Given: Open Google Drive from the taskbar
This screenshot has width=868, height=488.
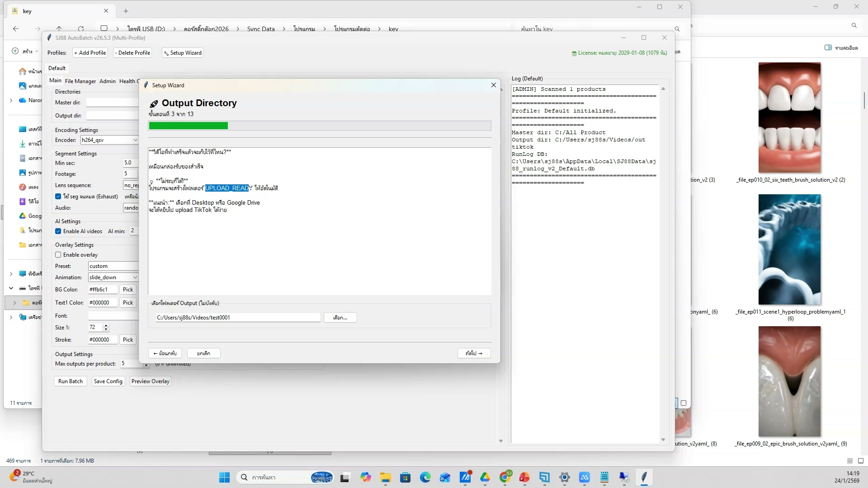Looking at the screenshot, I should coord(485,477).
